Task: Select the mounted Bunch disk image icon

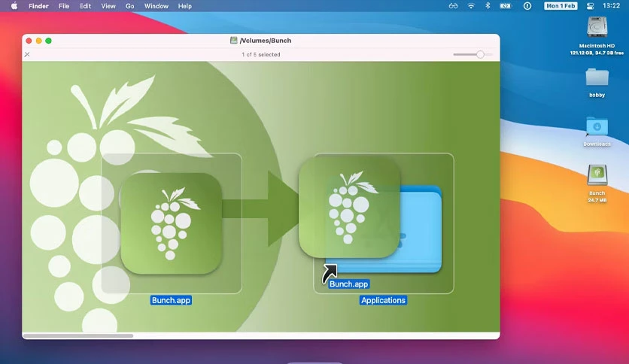Action: tap(597, 175)
